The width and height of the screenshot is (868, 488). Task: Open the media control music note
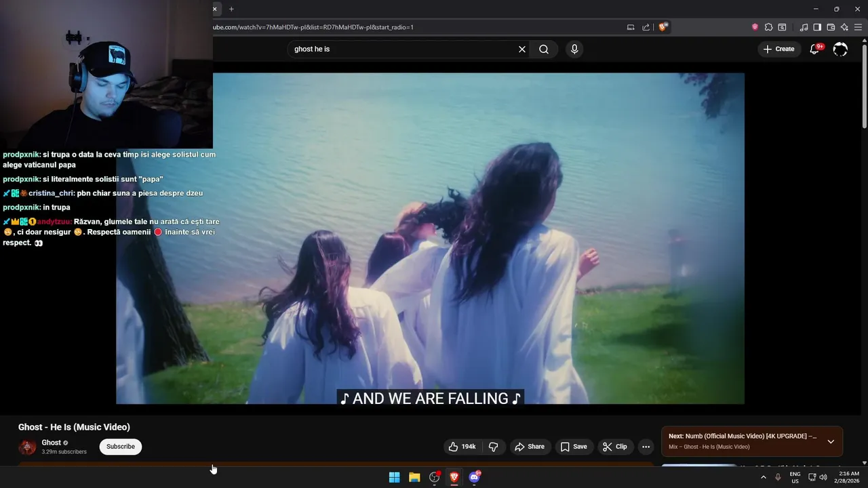[804, 27]
